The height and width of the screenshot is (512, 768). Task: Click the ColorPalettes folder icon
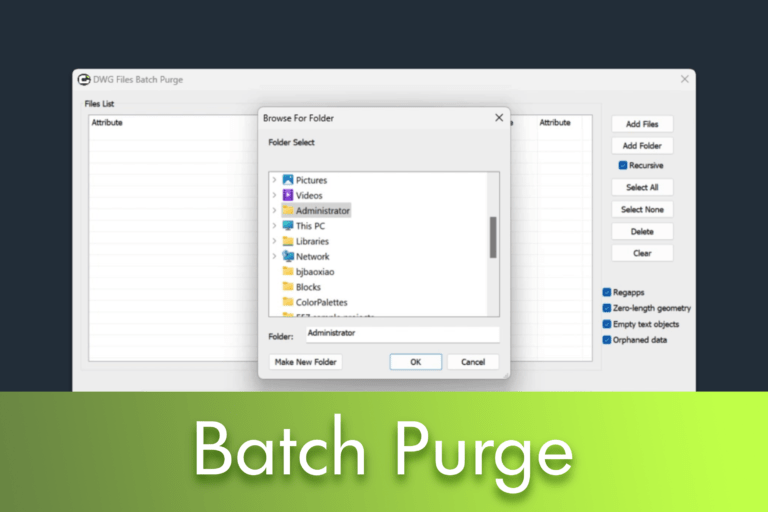pos(288,302)
